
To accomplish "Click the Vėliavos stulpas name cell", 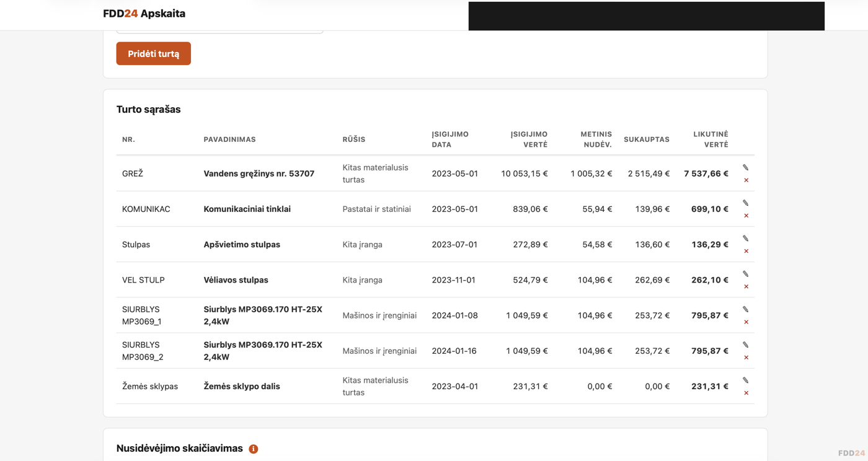I will click(x=236, y=280).
